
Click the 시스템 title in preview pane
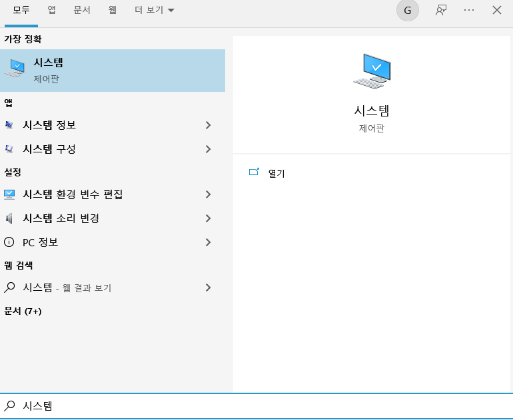pyautogui.click(x=372, y=110)
